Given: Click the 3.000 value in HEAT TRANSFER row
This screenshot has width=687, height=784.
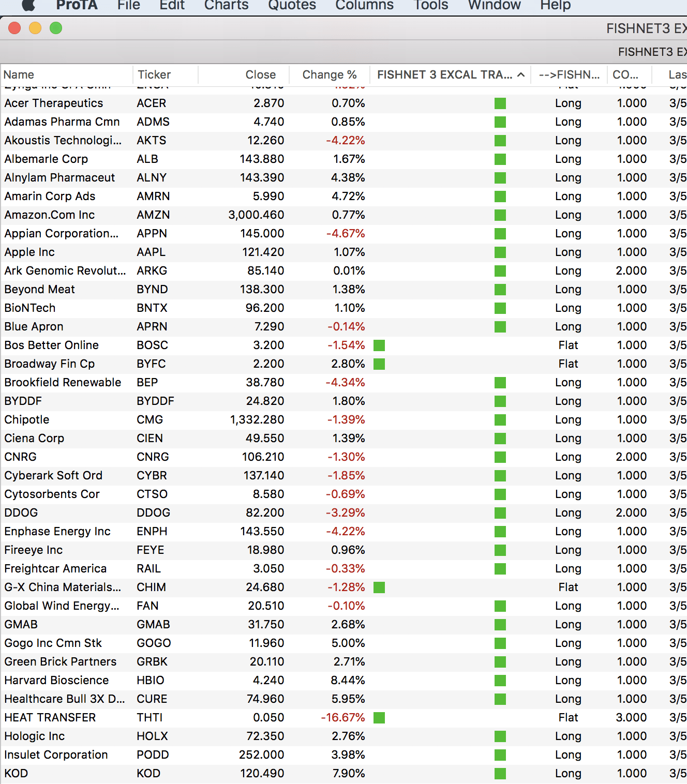Looking at the screenshot, I should 632,717.
